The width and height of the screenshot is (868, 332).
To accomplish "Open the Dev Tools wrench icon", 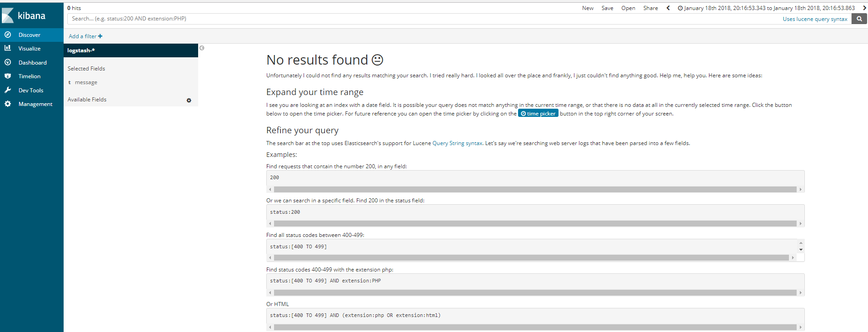I will click(8, 90).
